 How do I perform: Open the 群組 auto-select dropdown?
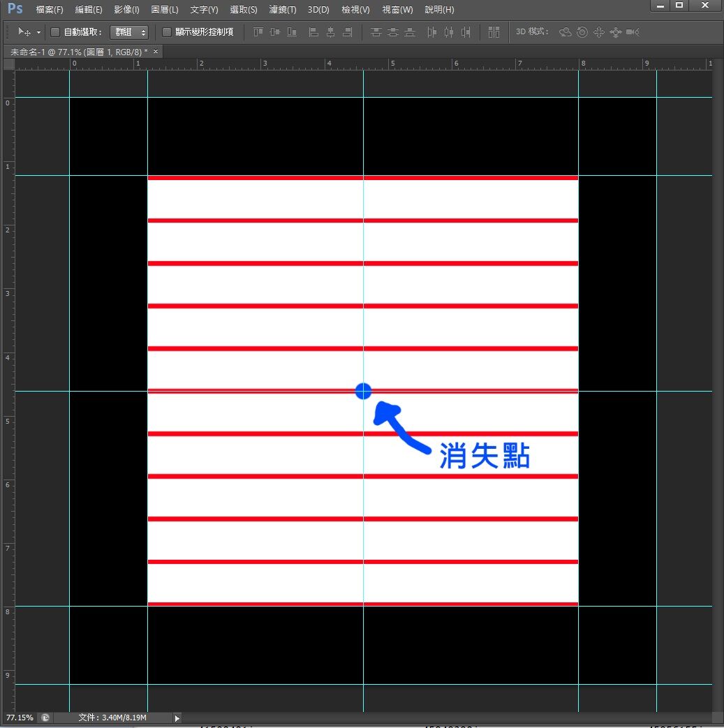pyautogui.click(x=129, y=32)
